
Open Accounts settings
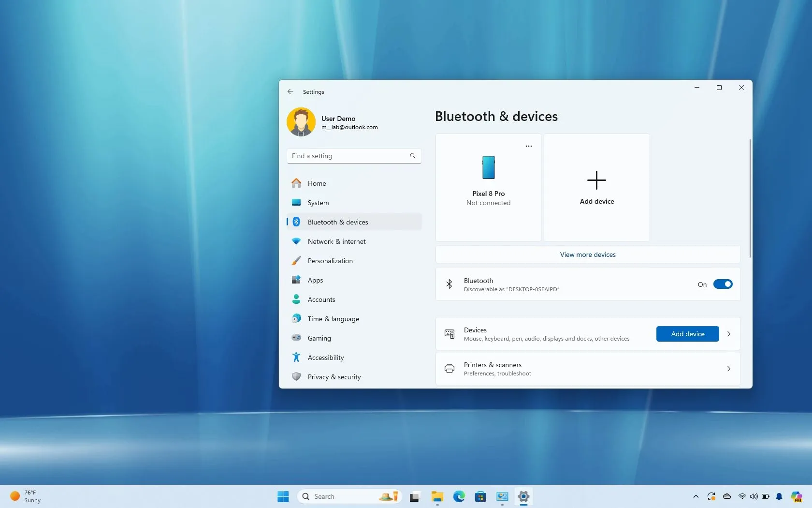354,299
